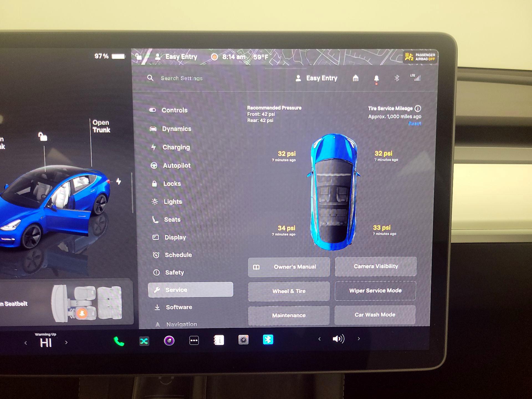Screen dimensions: 532x399
Task: Increase temperature with right chevron
Action: point(66,342)
